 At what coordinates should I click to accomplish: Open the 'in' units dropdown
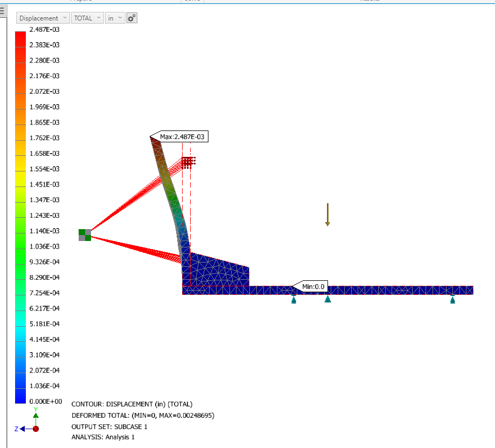[115, 18]
